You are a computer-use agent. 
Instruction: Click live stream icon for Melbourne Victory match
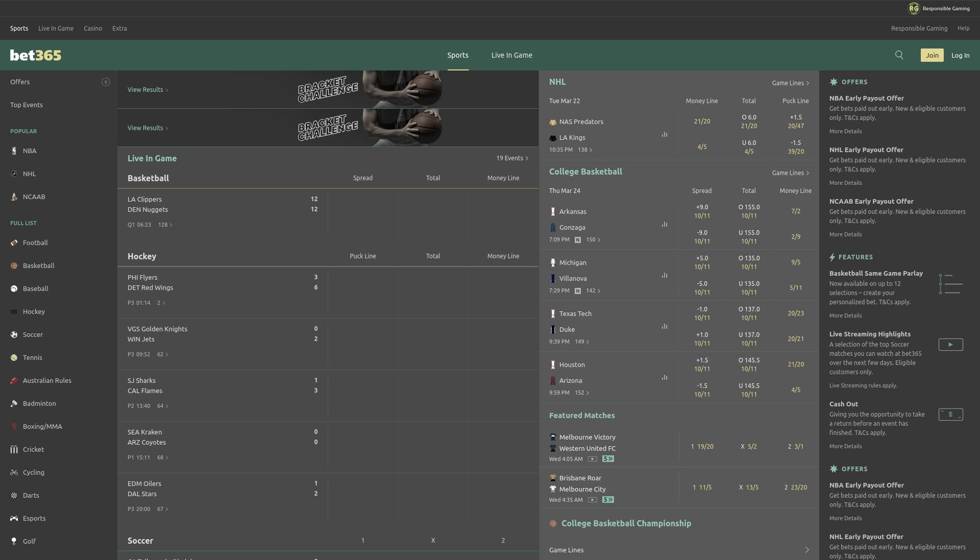pyautogui.click(x=592, y=459)
